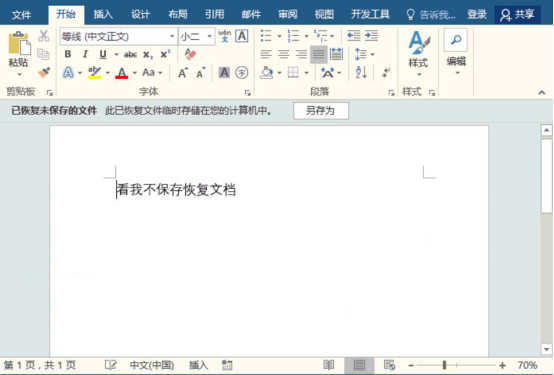Switch to the Layout tab

click(178, 14)
